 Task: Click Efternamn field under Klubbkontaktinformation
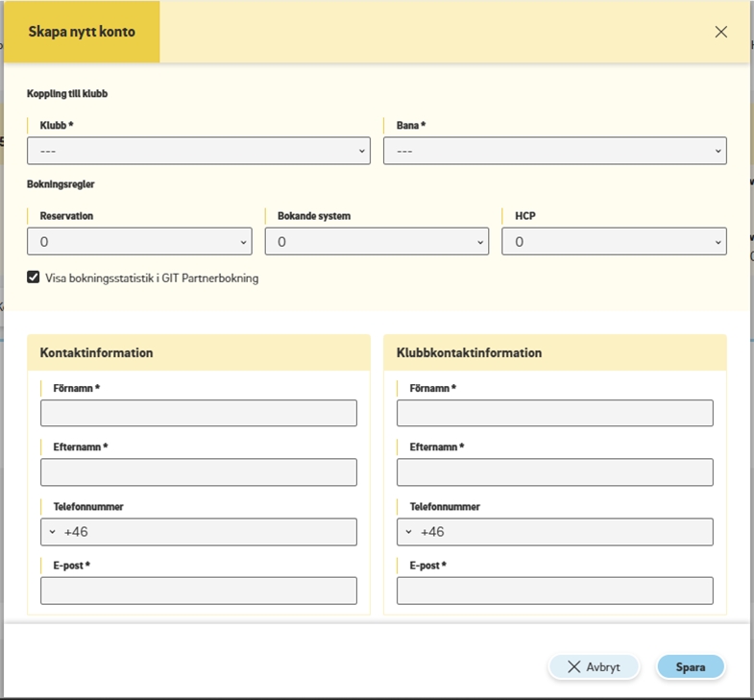(x=554, y=472)
